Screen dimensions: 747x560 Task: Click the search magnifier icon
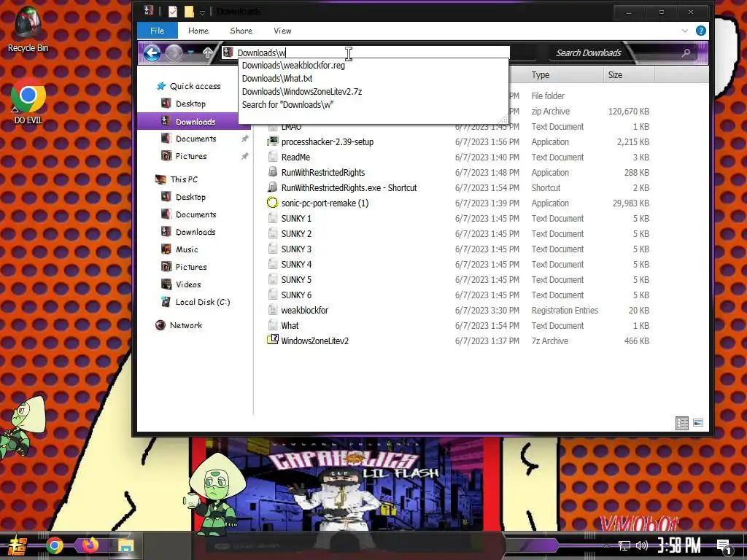686,52
